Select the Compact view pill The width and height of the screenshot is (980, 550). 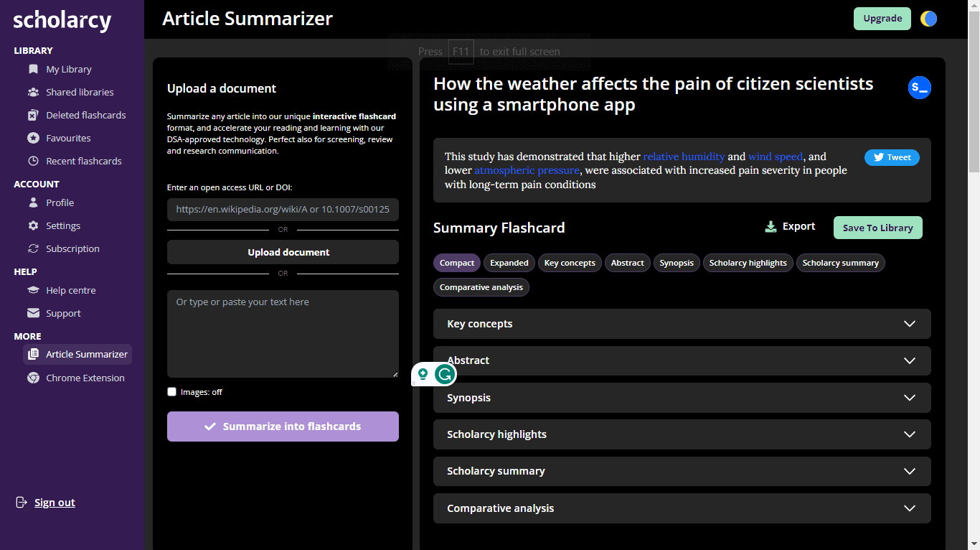click(457, 263)
